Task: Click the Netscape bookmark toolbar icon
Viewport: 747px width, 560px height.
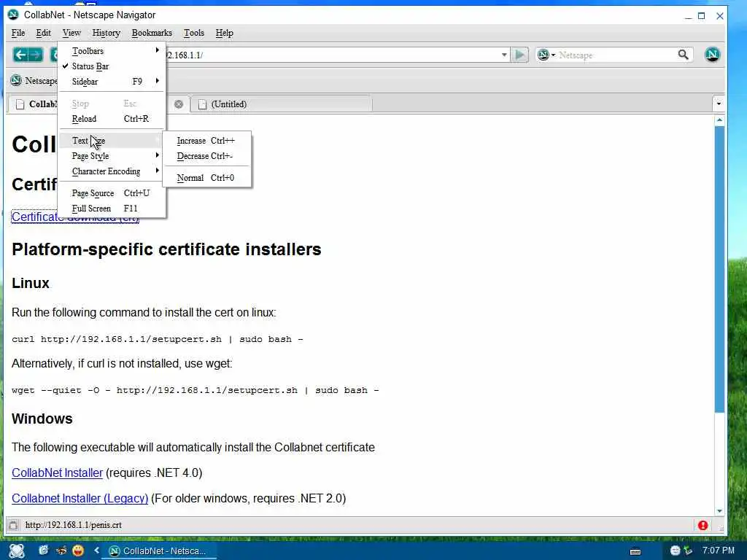Action: [x=16, y=80]
